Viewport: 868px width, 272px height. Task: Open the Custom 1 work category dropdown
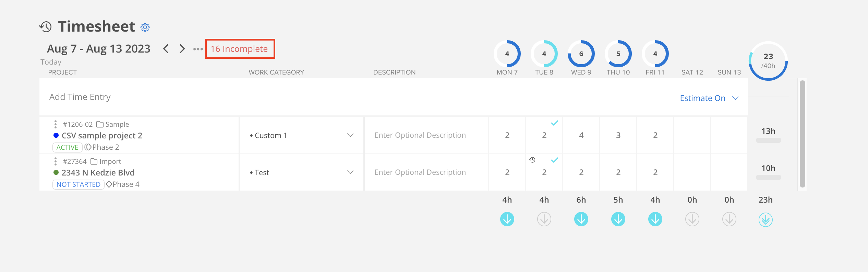coord(350,135)
